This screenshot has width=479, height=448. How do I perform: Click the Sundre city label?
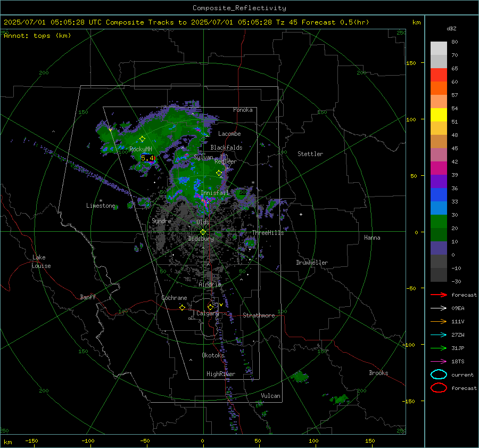click(161, 221)
